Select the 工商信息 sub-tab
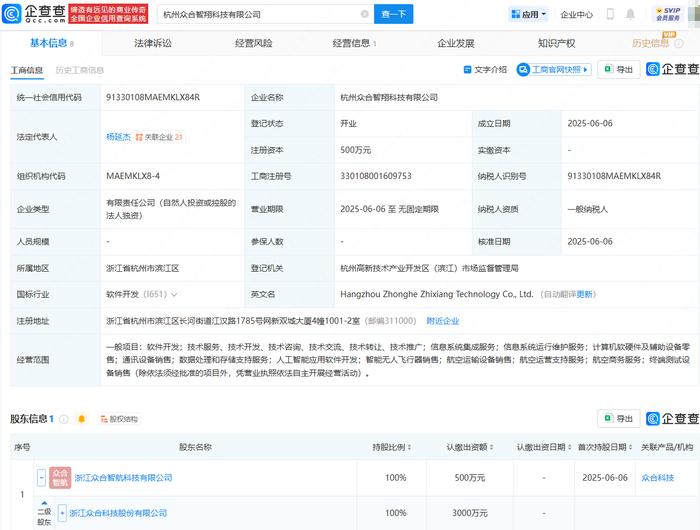700x530 pixels. click(x=27, y=70)
